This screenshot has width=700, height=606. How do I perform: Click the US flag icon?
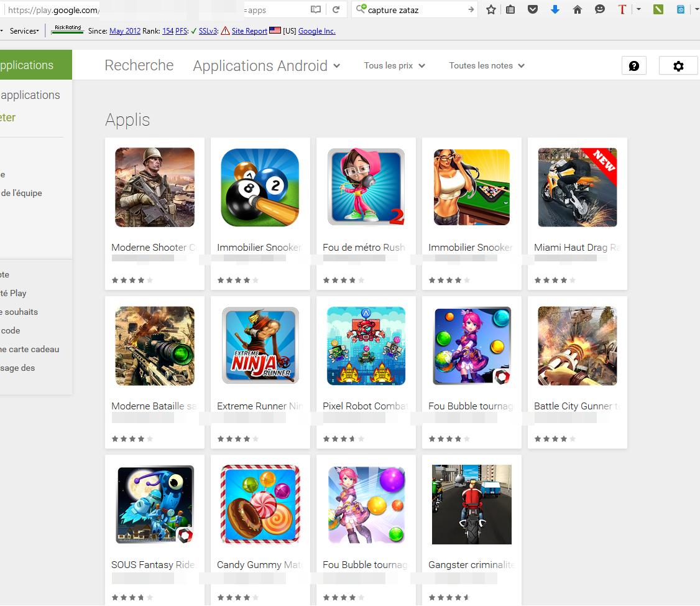pyautogui.click(x=275, y=30)
